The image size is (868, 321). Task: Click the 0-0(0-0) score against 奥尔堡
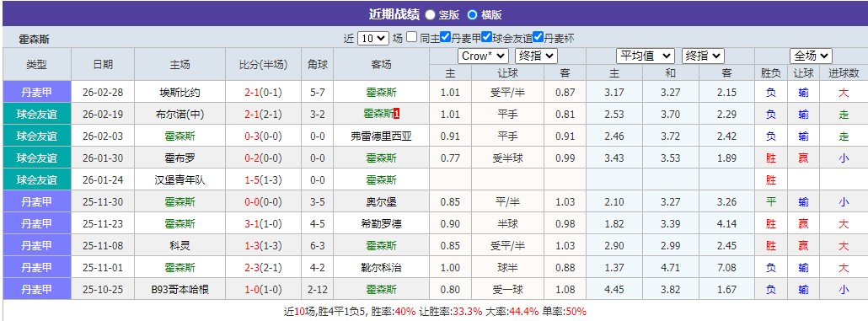pos(264,202)
